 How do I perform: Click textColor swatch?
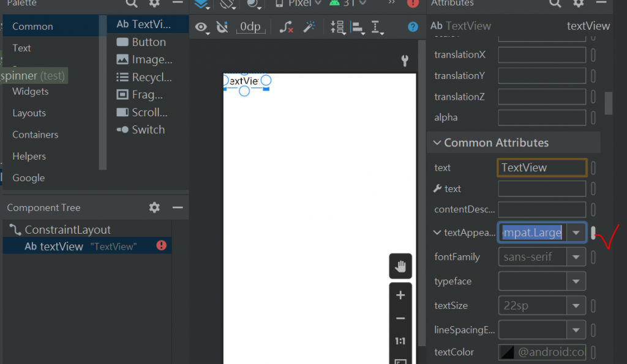(x=508, y=352)
